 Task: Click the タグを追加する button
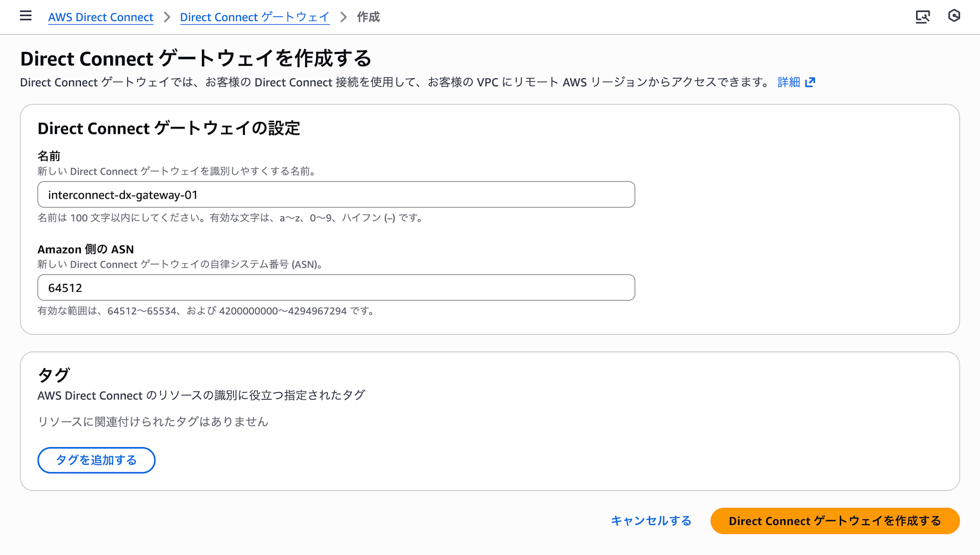96,460
